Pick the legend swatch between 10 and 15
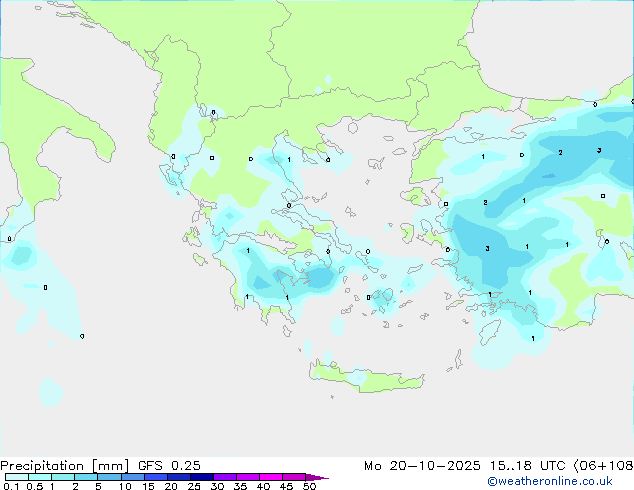This screenshot has height=490, width=634. pyautogui.click(x=133, y=477)
